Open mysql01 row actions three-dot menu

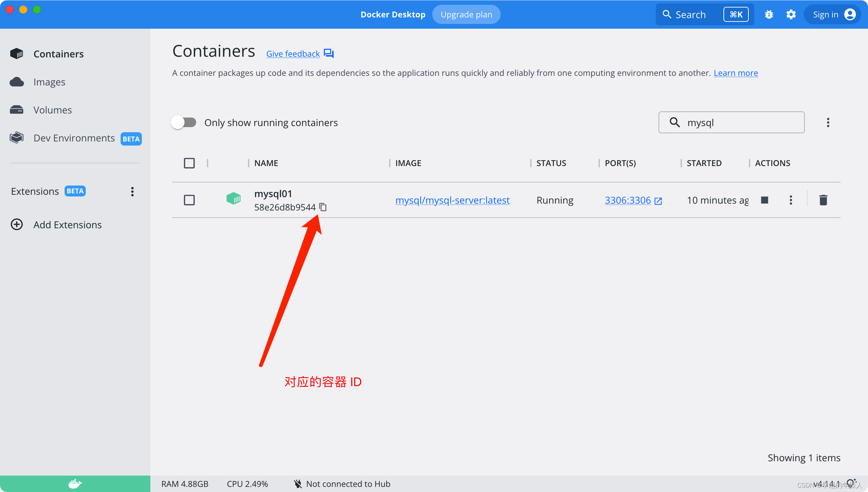click(x=790, y=200)
